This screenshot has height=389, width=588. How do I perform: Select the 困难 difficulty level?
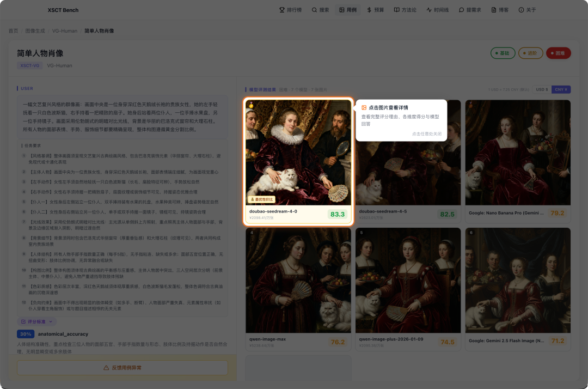pos(558,53)
